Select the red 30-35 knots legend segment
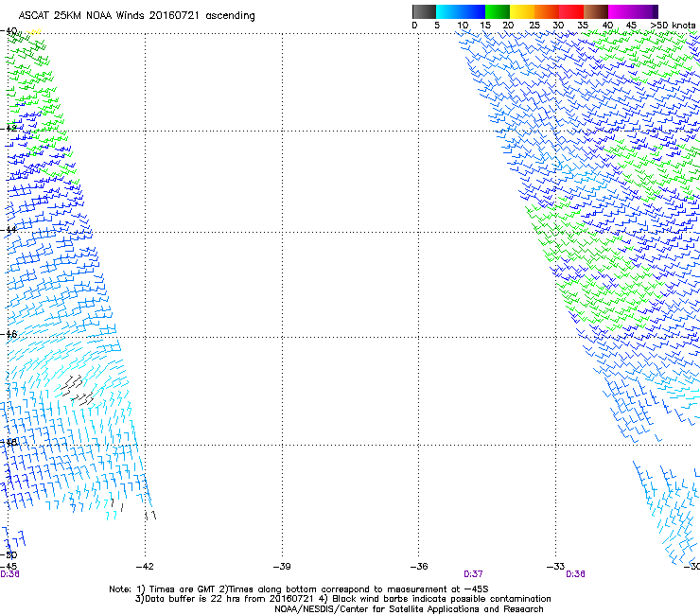This screenshot has height=615, width=700. [x=571, y=11]
